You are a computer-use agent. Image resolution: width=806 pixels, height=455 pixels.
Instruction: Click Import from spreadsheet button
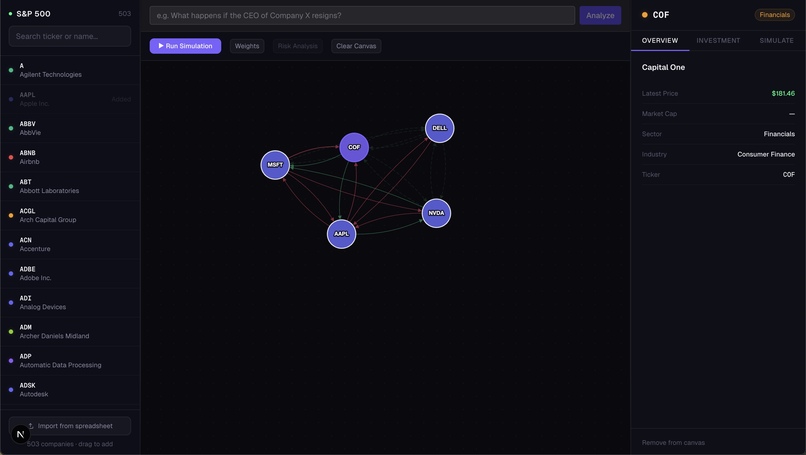(x=70, y=426)
